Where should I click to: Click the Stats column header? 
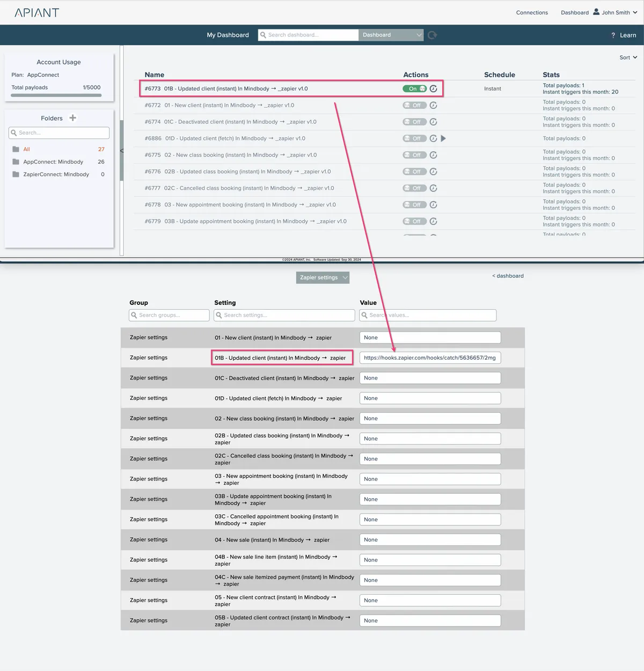[551, 75]
